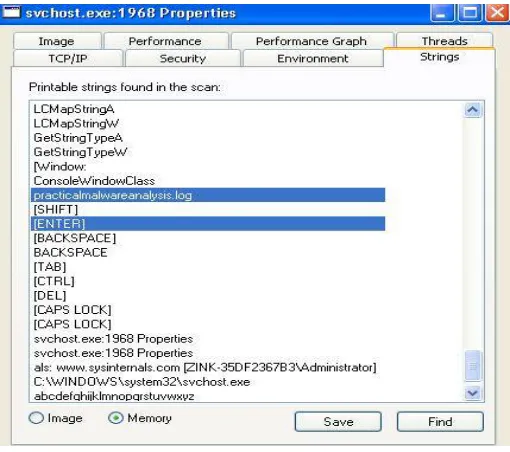The image size is (510, 452).
Task: Click the Find button
Action: 440,422
